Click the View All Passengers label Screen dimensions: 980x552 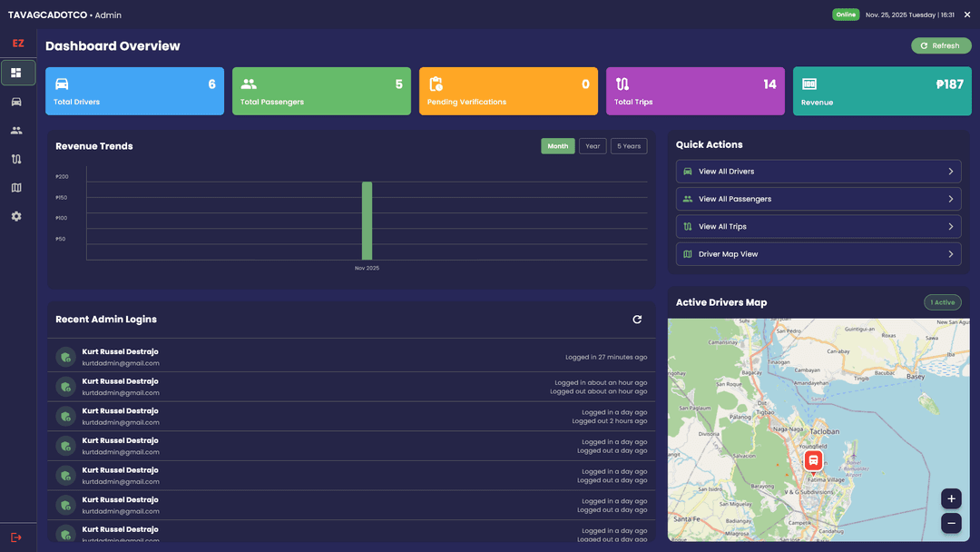[735, 199]
